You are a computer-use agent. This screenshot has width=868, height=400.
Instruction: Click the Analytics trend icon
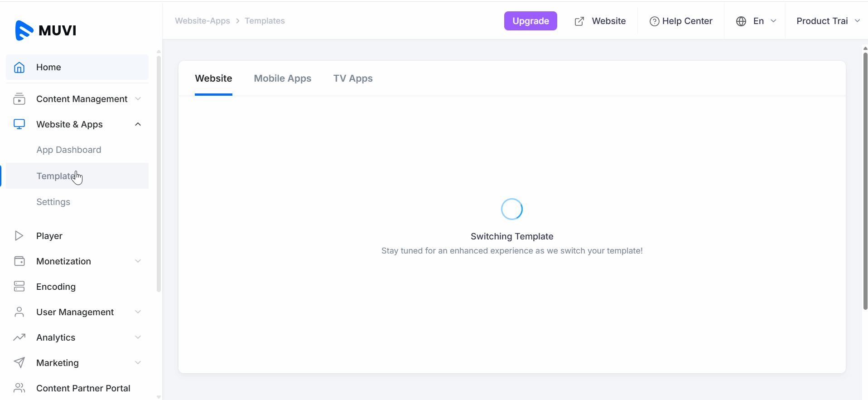19,337
